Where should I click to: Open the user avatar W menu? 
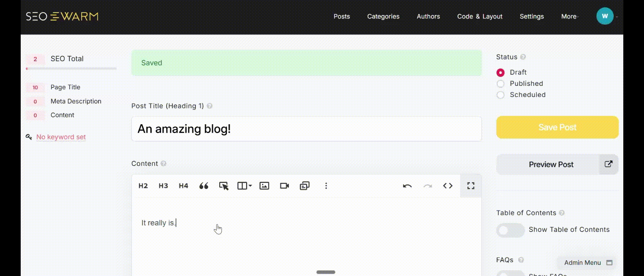(x=605, y=16)
